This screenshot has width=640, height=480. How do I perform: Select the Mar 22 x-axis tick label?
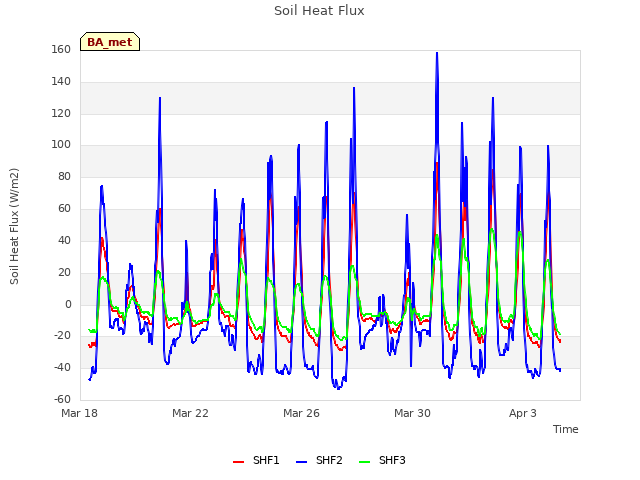coord(190,413)
